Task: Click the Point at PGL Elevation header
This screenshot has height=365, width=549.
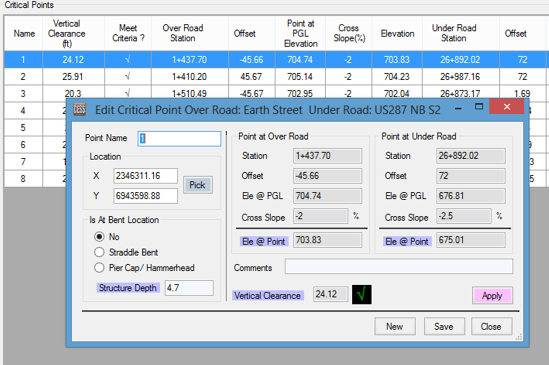Action: [301, 34]
